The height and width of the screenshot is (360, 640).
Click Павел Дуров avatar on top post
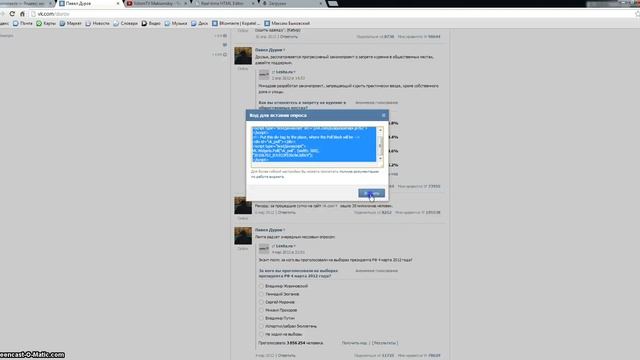(x=243, y=56)
